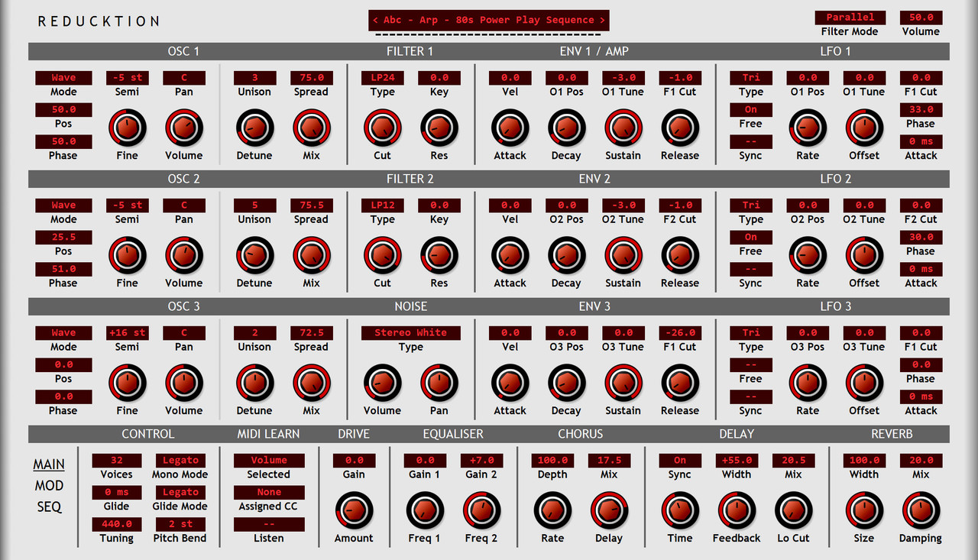Toggle LFO 2 Free mode On

coord(751,237)
